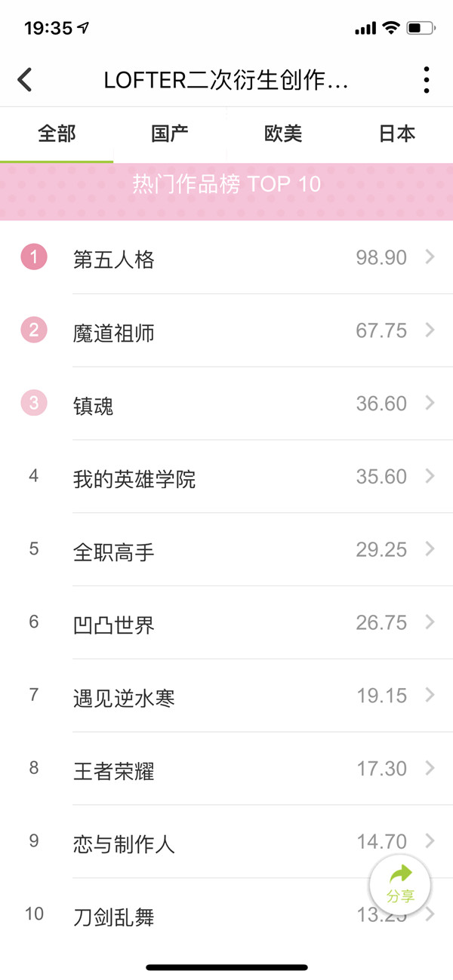Viewport: 453px width, 980px height.
Task: Open the three-dot more options menu
Action: point(427,80)
